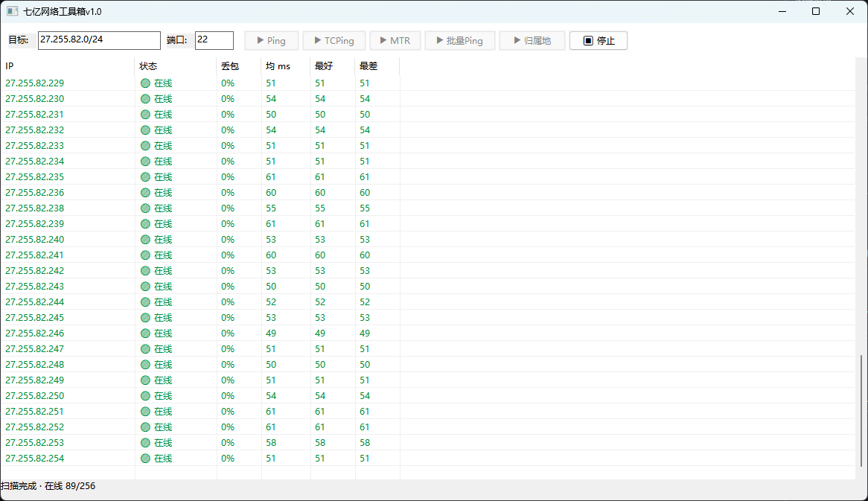Click the green online status icon for 27.255.82.229

coord(146,83)
